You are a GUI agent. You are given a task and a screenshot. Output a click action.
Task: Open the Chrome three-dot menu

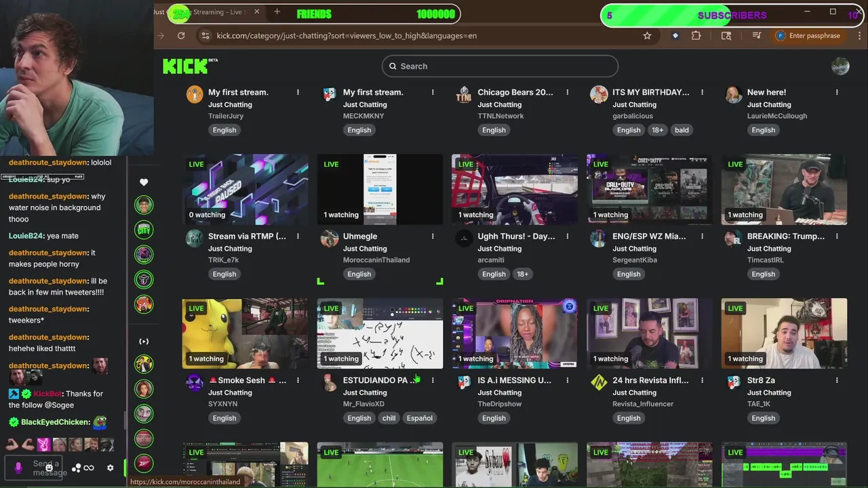(x=860, y=36)
